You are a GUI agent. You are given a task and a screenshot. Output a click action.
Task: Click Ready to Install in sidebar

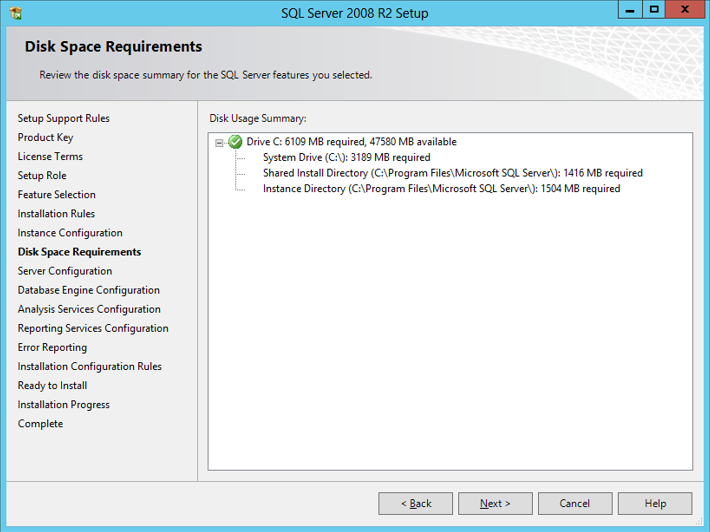[x=52, y=385]
